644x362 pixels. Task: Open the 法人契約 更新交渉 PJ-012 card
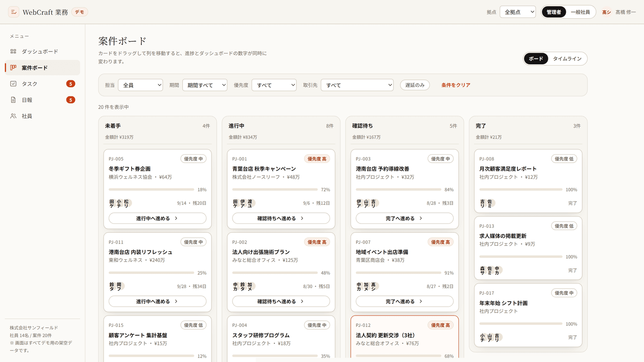coord(404,339)
